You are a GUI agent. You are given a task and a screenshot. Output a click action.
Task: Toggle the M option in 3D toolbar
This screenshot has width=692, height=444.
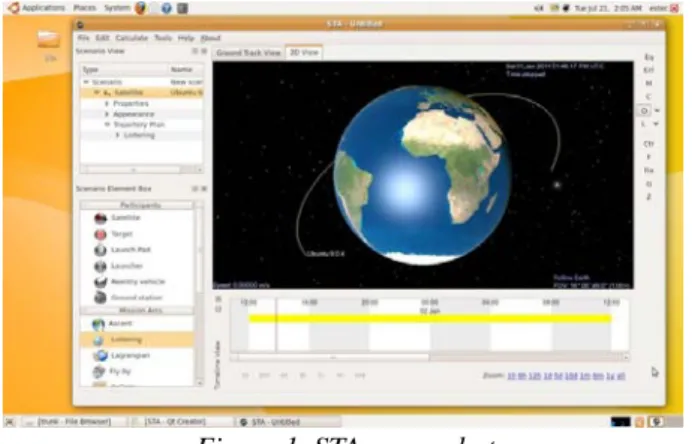click(x=649, y=83)
